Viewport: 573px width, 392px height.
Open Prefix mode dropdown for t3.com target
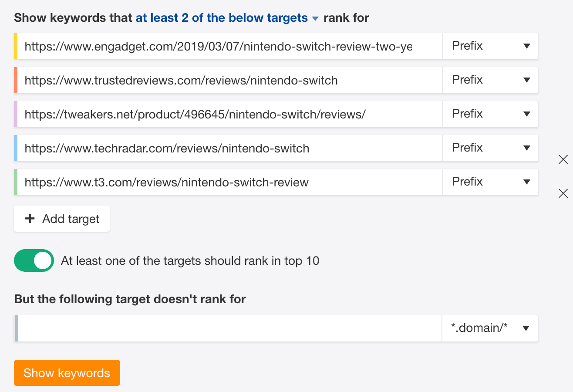(x=491, y=182)
